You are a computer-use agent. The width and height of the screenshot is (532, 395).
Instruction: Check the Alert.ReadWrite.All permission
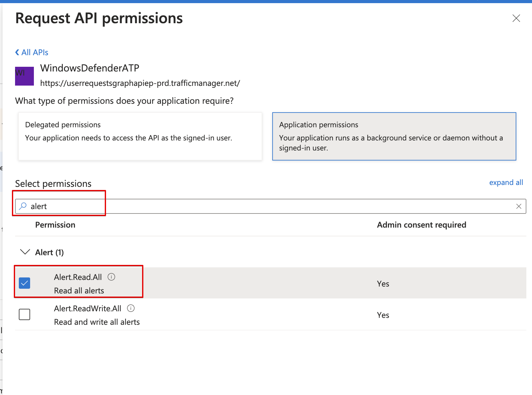[x=24, y=314]
